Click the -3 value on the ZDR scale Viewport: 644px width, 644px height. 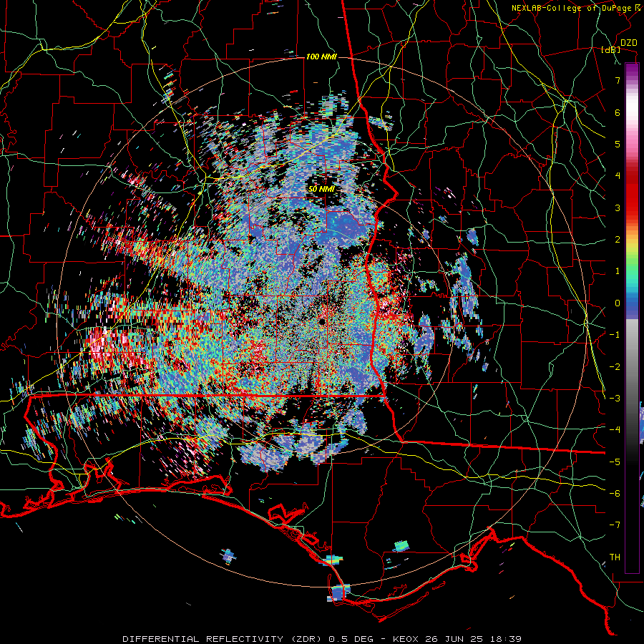(615, 398)
